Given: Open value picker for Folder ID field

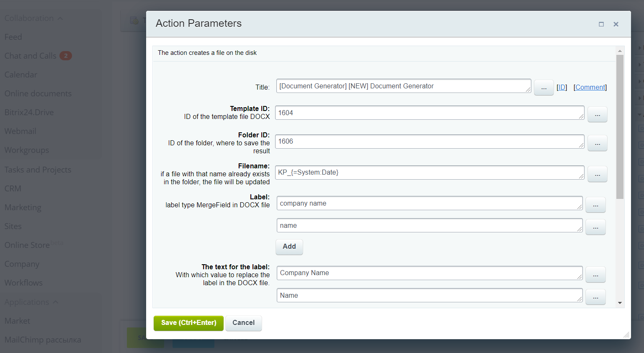Looking at the screenshot, I should point(597,143).
